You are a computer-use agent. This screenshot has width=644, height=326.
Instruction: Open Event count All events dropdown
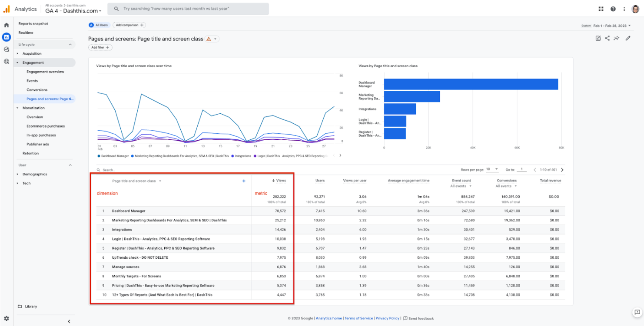pyautogui.click(x=461, y=186)
